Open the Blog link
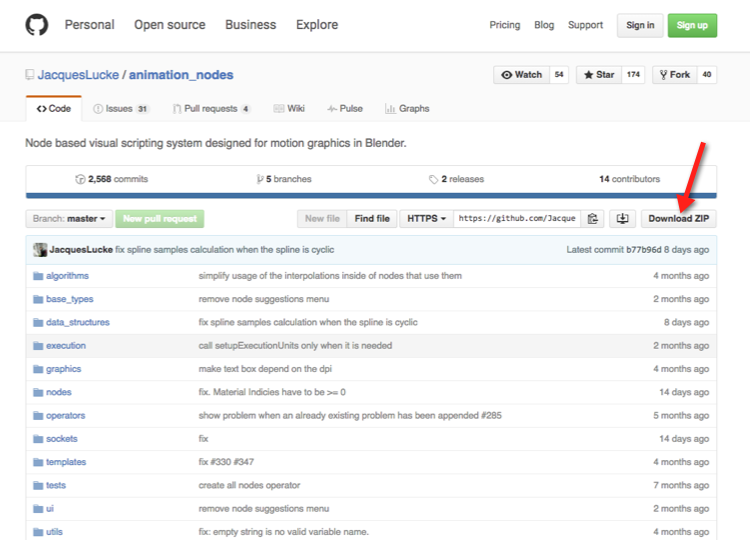Image resolution: width=750 pixels, height=540 pixels. 544,25
